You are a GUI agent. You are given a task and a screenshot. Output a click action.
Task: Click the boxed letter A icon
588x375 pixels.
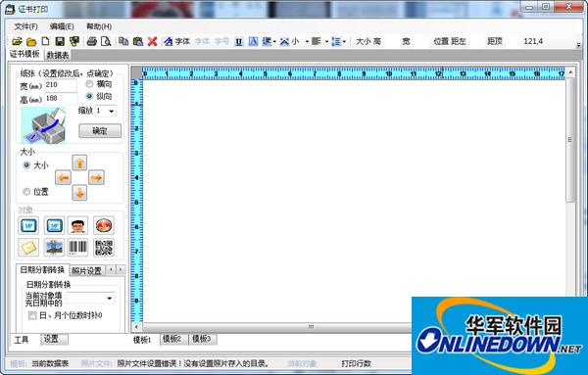pos(254,41)
